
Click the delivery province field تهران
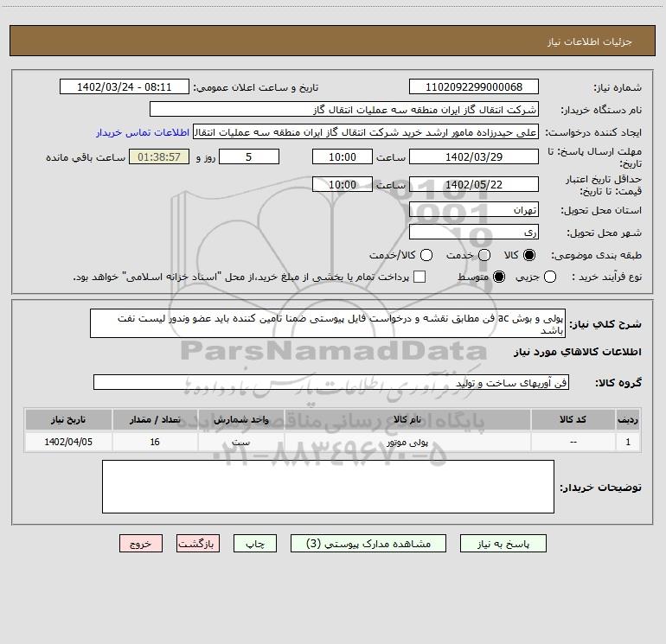pos(474,210)
